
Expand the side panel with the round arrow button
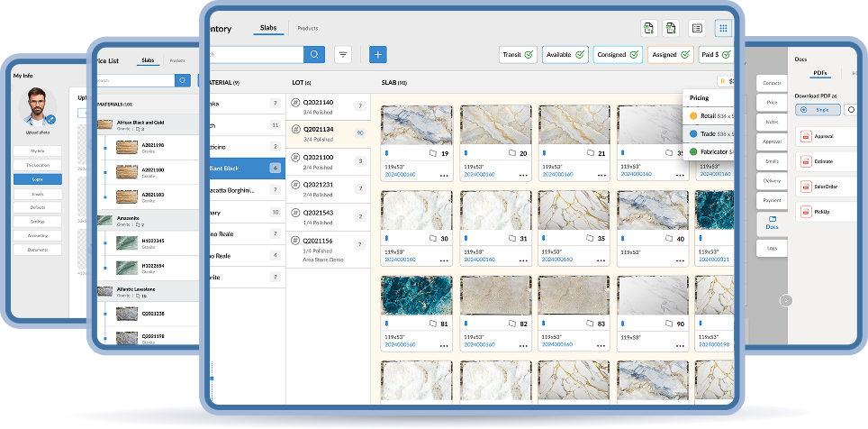(786, 300)
